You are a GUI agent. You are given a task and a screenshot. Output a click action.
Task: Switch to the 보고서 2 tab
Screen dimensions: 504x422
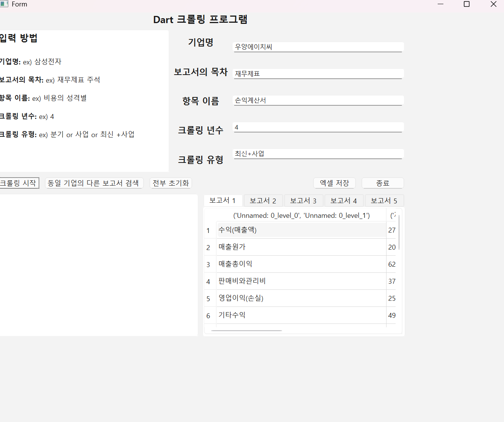263,200
